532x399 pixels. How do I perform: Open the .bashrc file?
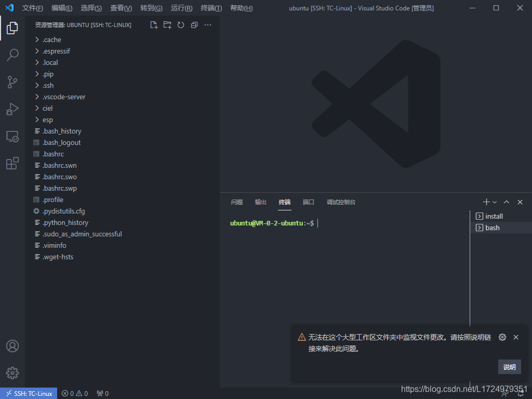click(123, 154)
